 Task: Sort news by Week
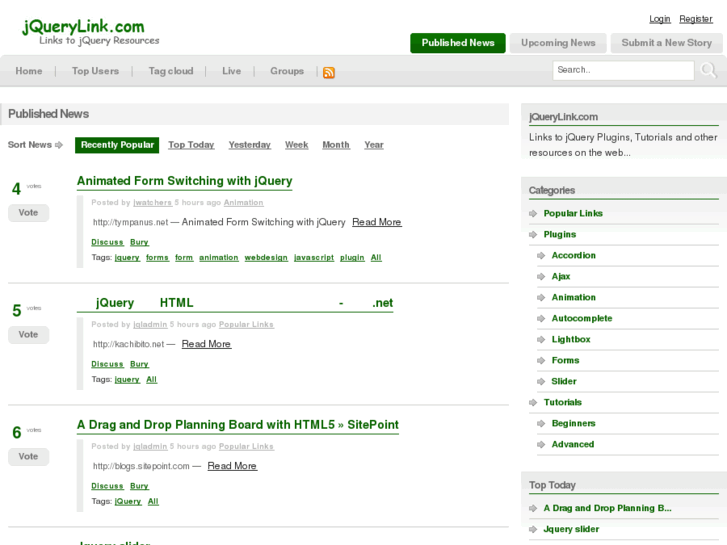(x=296, y=145)
